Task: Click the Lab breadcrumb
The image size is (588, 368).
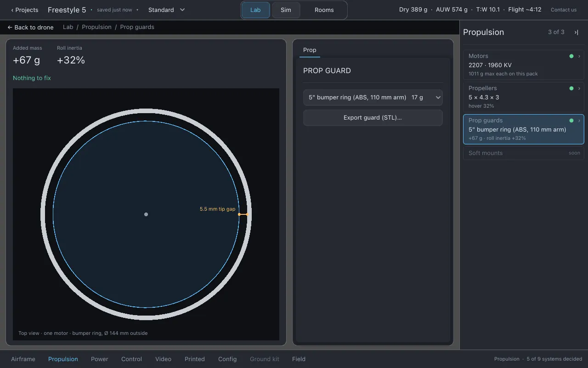Action: click(x=68, y=27)
